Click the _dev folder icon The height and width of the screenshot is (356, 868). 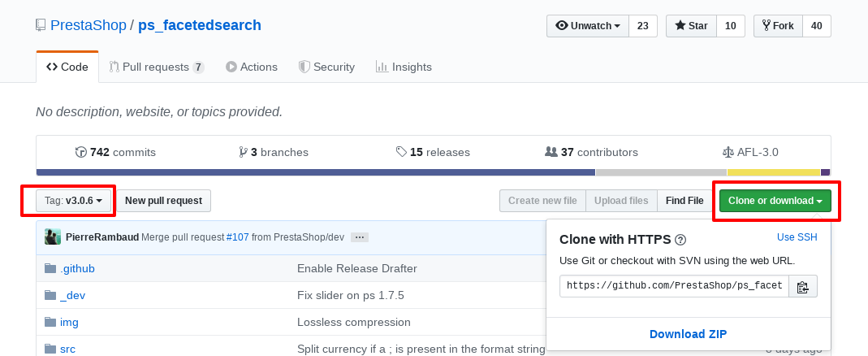pos(50,295)
